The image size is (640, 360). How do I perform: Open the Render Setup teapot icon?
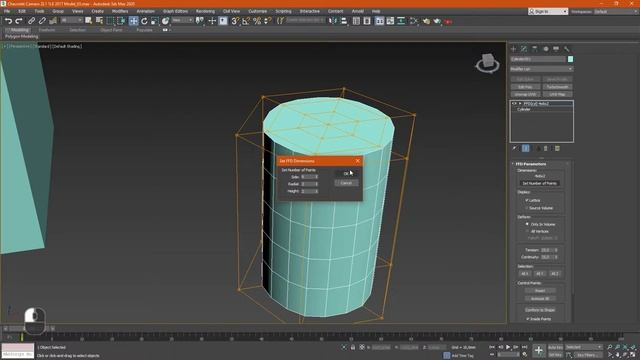point(426,21)
